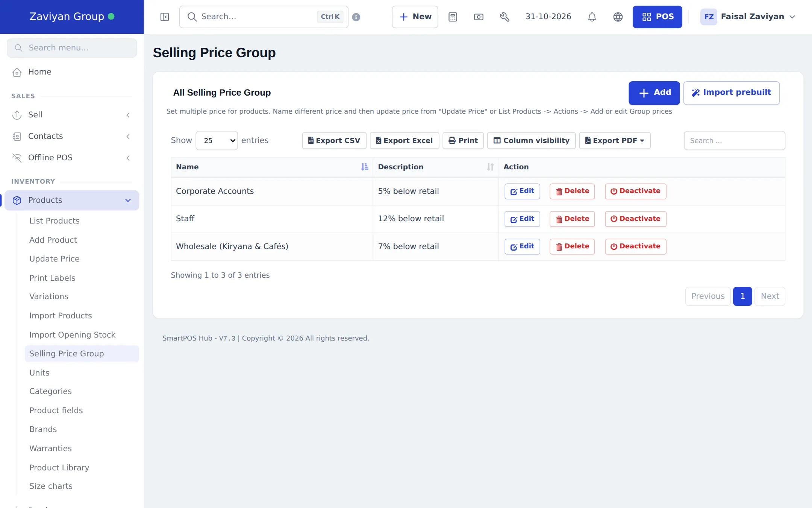Open the wrench tools icon
The image size is (812, 508).
click(504, 17)
